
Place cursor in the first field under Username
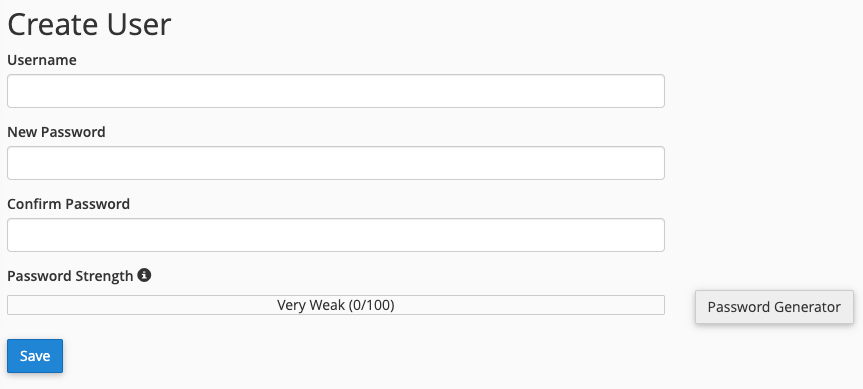click(336, 91)
